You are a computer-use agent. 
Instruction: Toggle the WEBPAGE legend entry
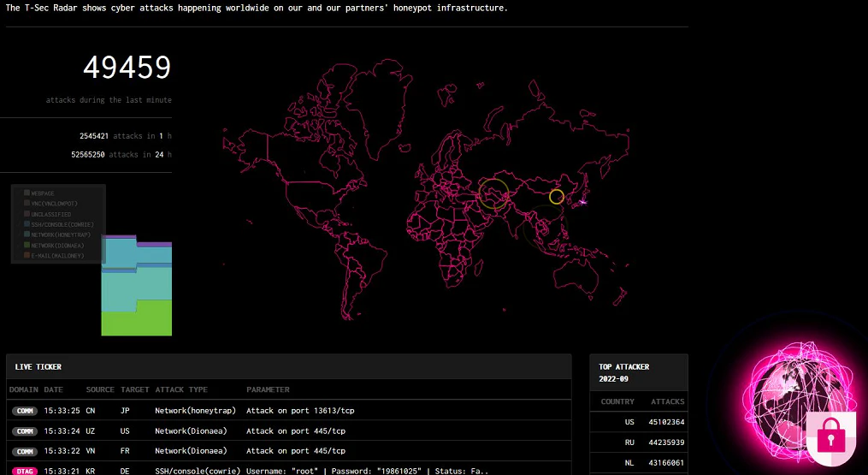(x=38, y=193)
